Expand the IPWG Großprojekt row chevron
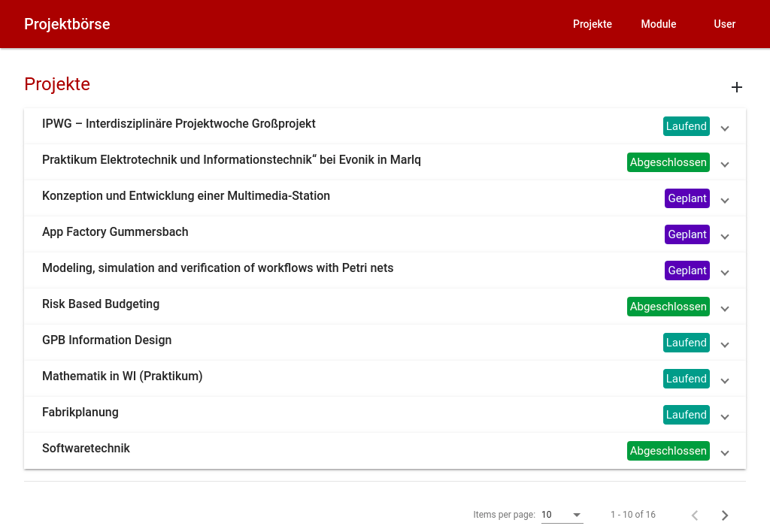Screen dimensions: 770x532 click(x=725, y=128)
